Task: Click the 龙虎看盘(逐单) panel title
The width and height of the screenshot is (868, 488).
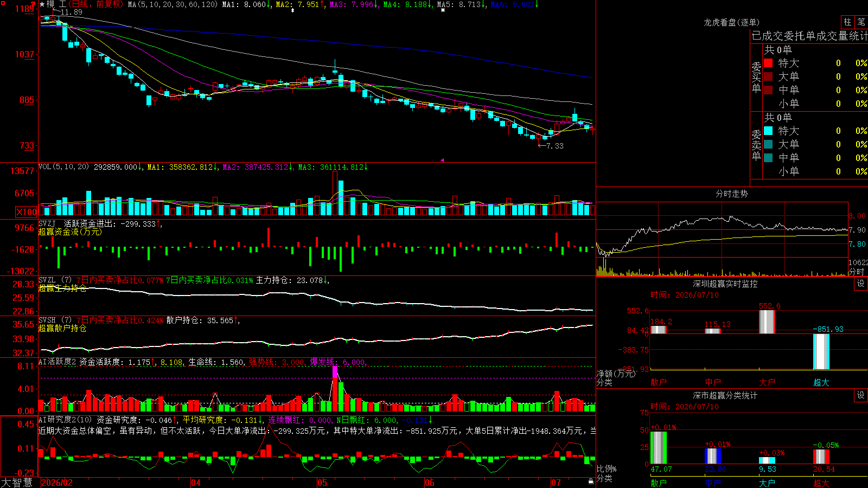Action: click(731, 22)
